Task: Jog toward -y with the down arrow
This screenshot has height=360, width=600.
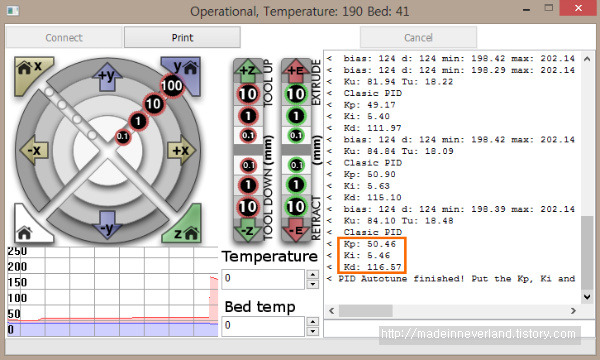Action: click(x=107, y=226)
